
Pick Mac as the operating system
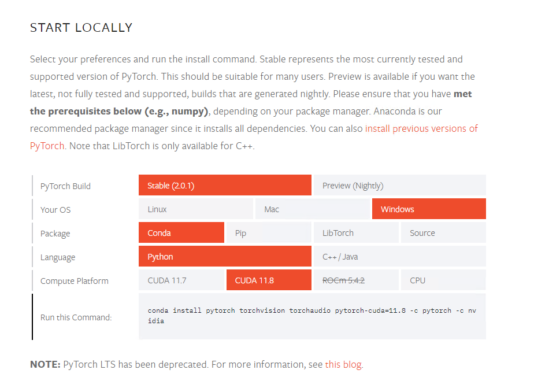tap(312, 209)
